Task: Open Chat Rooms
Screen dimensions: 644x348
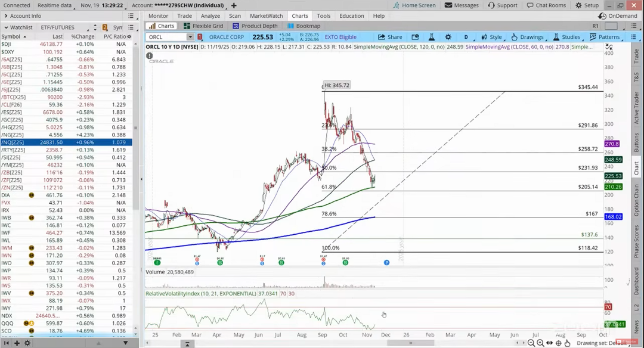Action: [546, 5]
